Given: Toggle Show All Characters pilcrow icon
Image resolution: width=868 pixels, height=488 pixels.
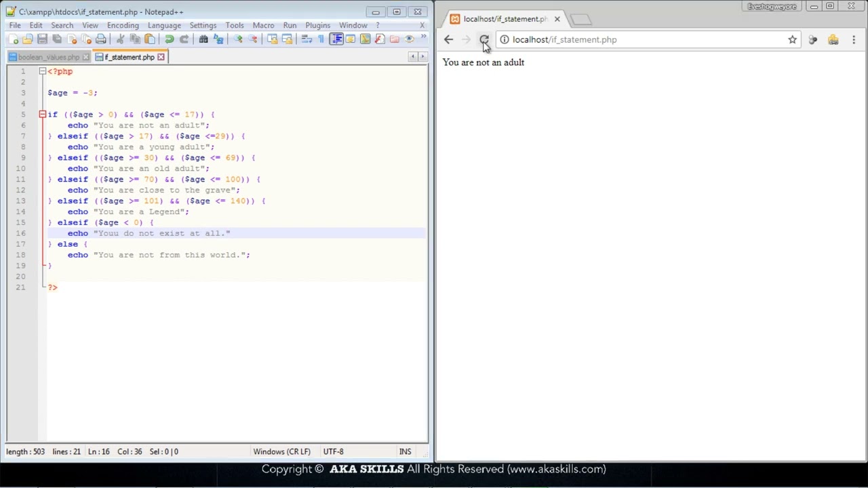Looking at the screenshot, I should pyautogui.click(x=321, y=39).
